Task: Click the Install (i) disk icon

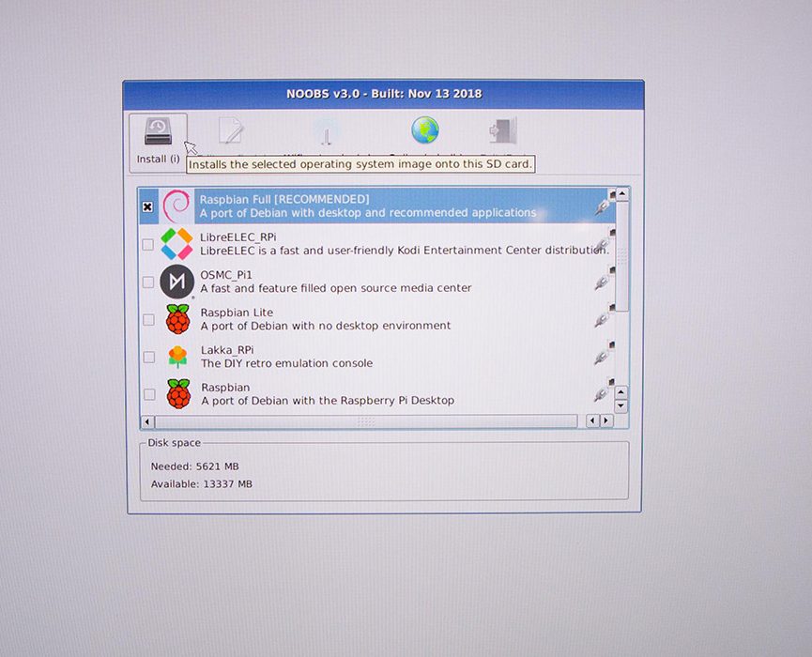Action: [x=158, y=131]
